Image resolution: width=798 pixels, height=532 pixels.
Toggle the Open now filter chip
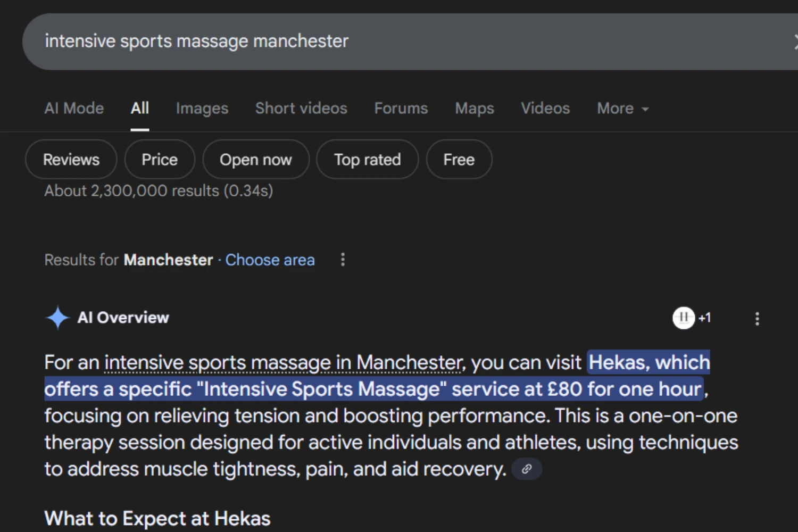coord(256,160)
